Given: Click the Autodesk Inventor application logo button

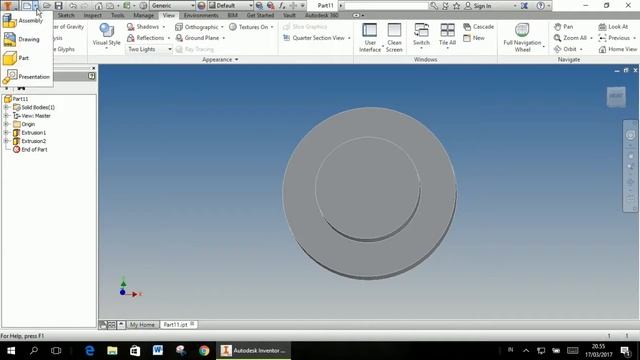Looking at the screenshot, I should tap(8, 5).
